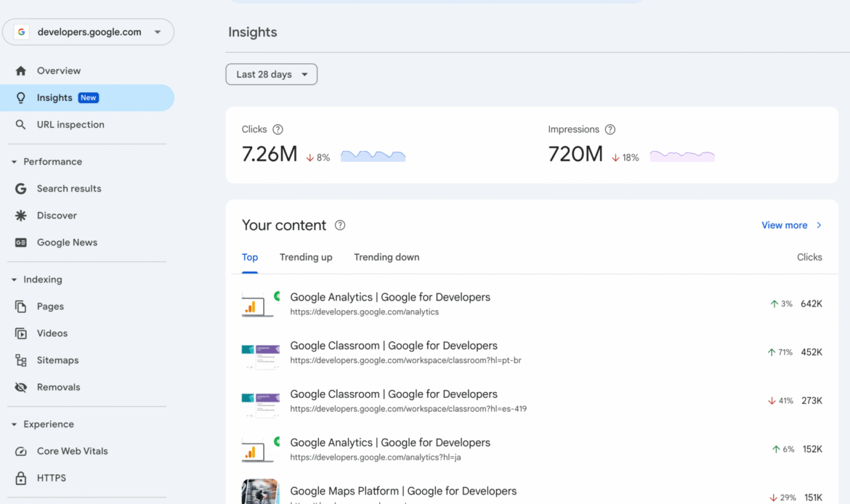Click the Clicks sparkline chart
The height and width of the screenshot is (504, 850).
373,156
